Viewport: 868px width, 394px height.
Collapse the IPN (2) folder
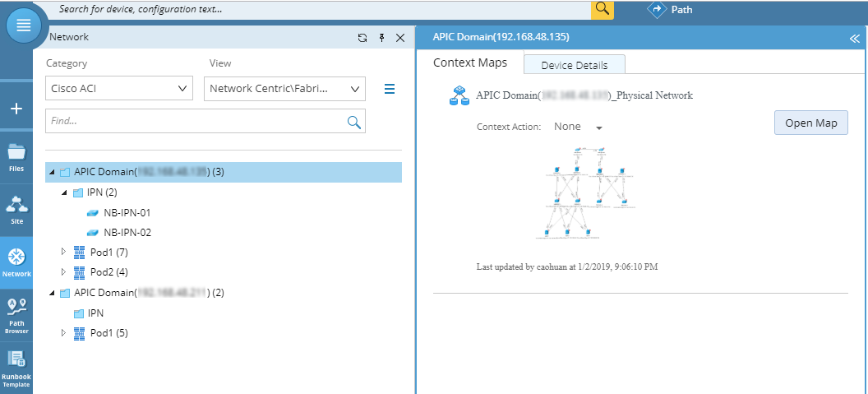coord(65,192)
